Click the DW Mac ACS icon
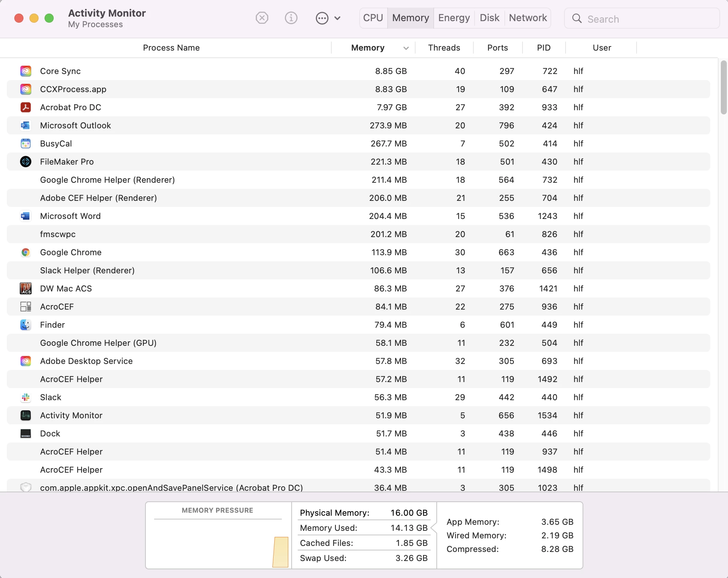The image size is (728, 578). coord(26,288)
